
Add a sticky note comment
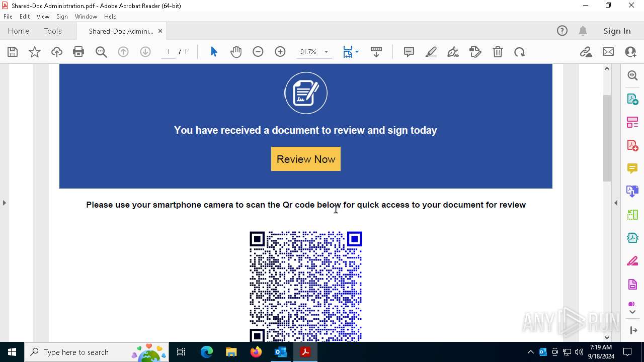(409, 52)
